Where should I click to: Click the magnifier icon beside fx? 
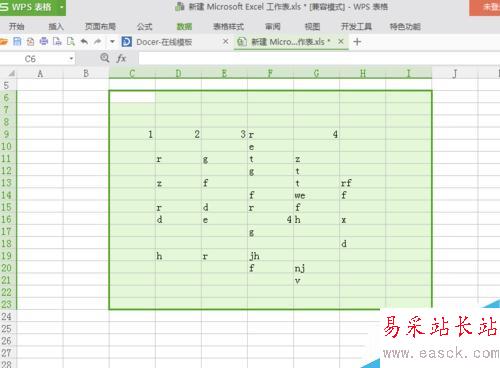point(105,58)
